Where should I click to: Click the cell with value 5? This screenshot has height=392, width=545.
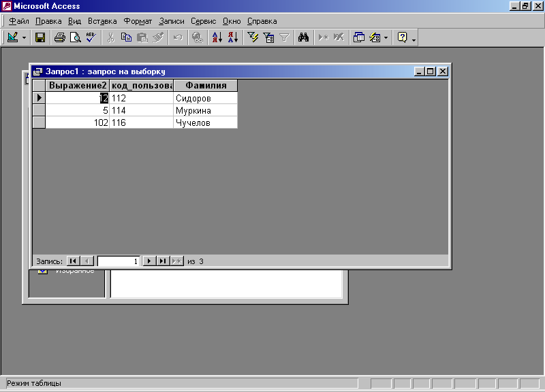click(78, 110)
